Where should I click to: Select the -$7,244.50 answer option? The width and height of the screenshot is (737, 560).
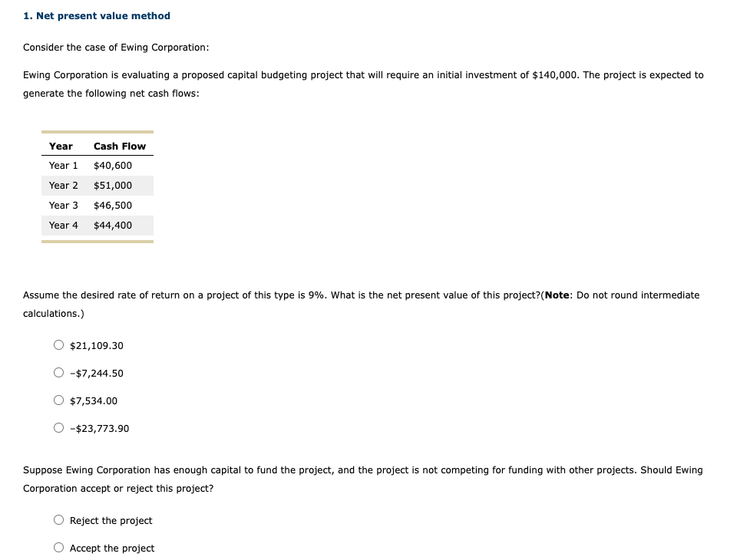(x=59, y=372)
